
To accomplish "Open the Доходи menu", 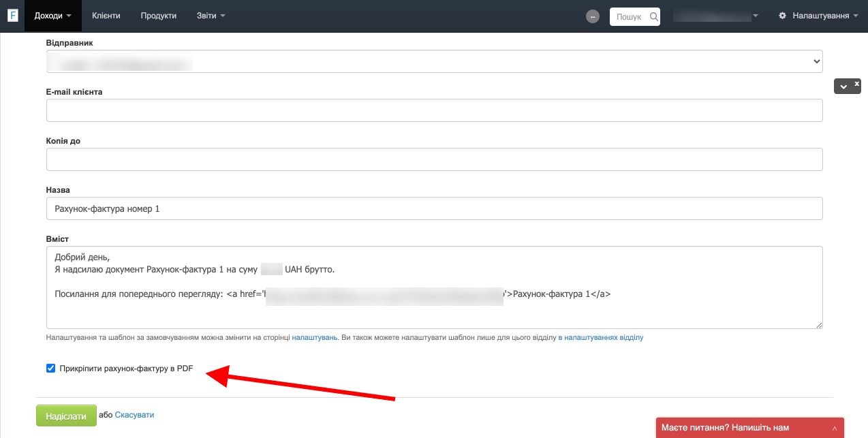I will [53, 16].
